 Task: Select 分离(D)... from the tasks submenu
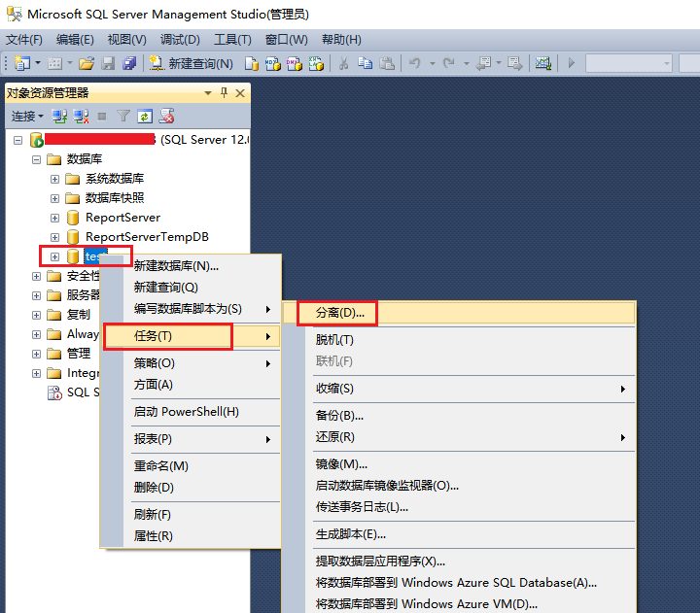[339, 313]
